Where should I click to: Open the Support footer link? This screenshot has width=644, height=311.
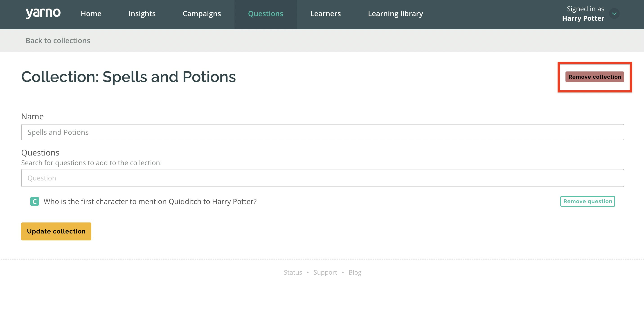tap(325, 272)
